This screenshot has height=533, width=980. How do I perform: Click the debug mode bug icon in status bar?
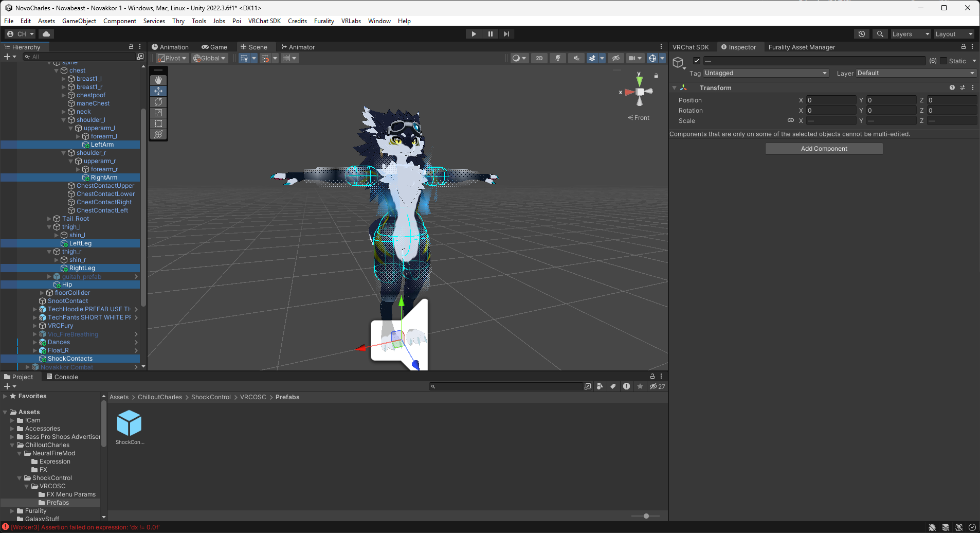click(x=932, y=527)
